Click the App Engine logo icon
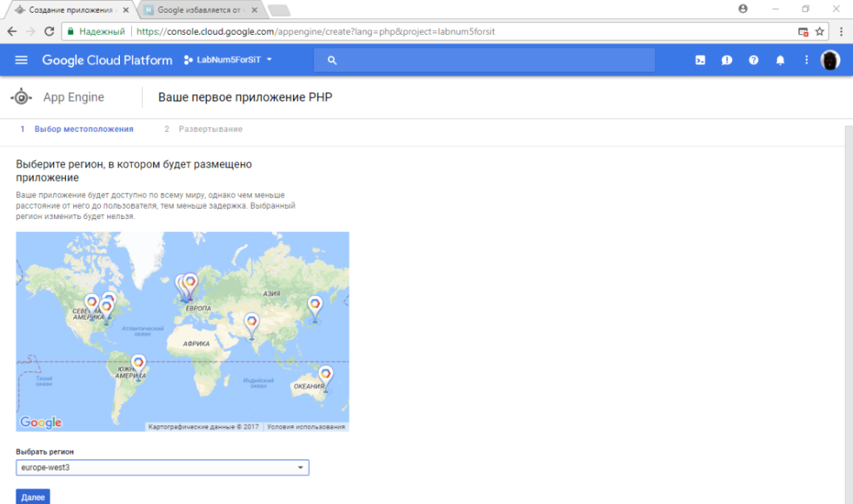Screen dimensions: 853x504 (x=21, y=98)
